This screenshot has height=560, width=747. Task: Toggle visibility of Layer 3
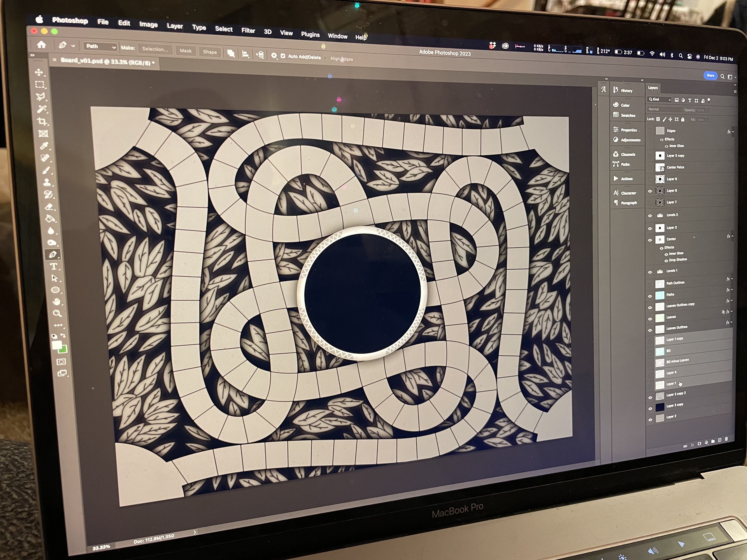click(650, 228)
